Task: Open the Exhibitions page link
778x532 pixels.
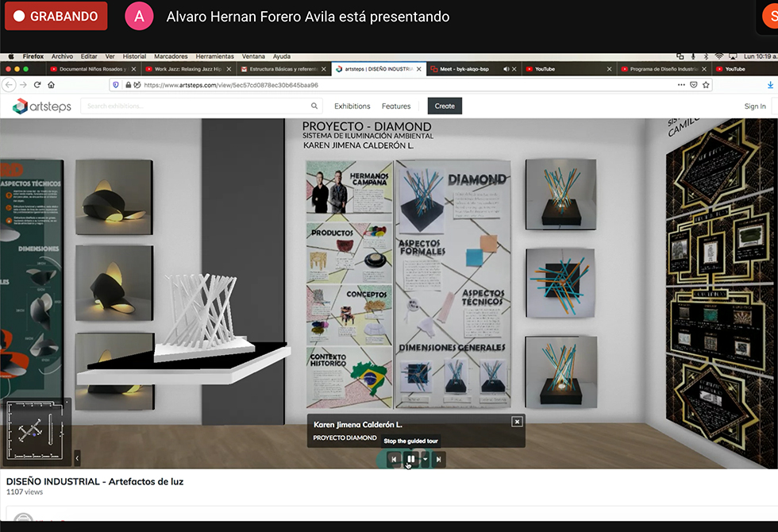Action: (x=352, y=106)
